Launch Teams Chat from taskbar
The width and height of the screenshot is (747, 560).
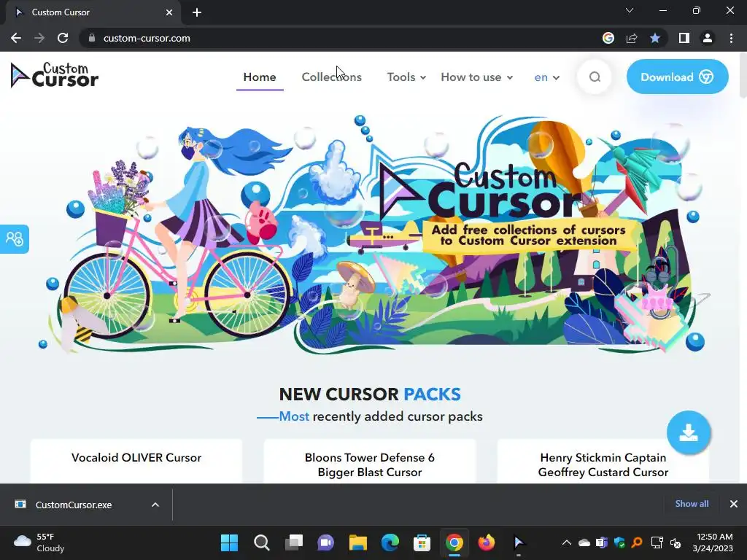pos(326,542)
